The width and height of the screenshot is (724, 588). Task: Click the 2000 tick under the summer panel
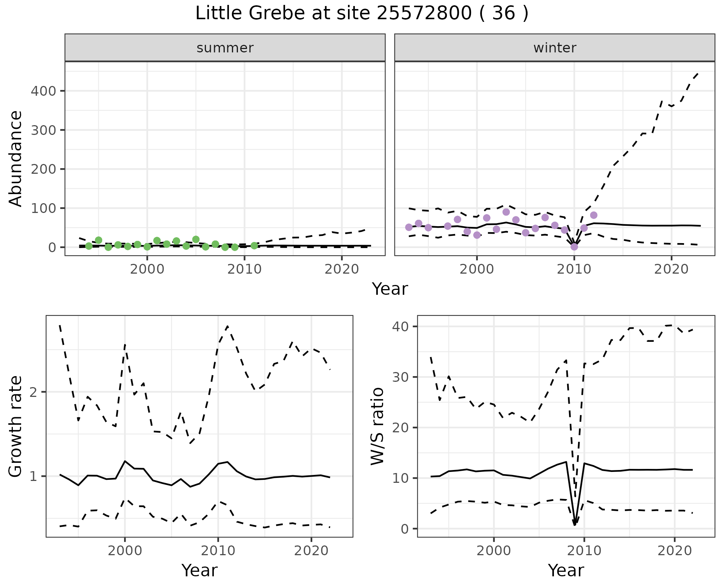click(147, 269)
